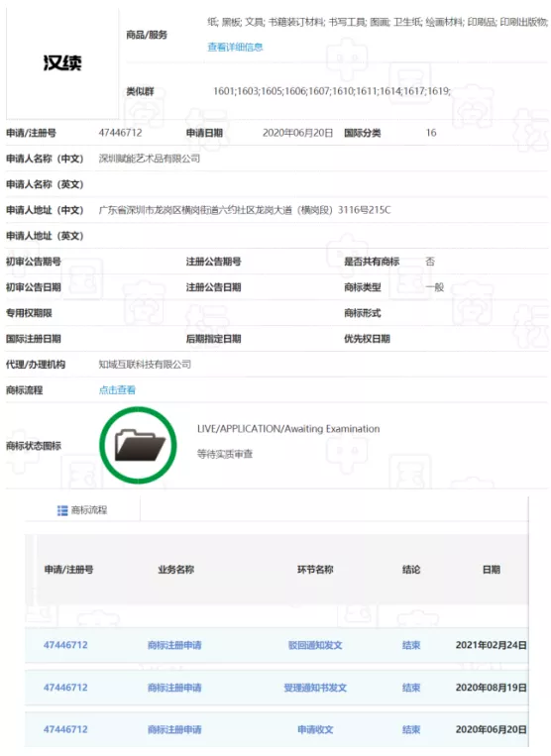This screenshot has width=551, height=756.
Task: Click the 商品/服务 label
Action: [147, 35]
